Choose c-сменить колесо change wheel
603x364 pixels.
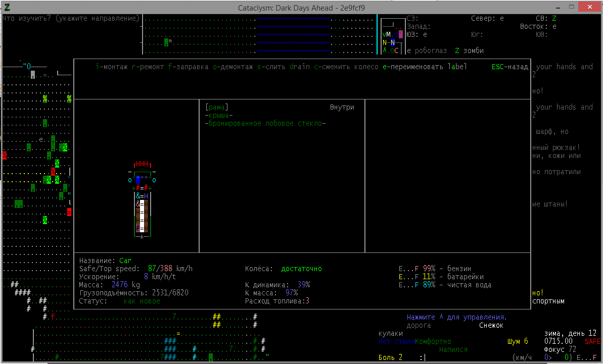[x=346, y=67]
